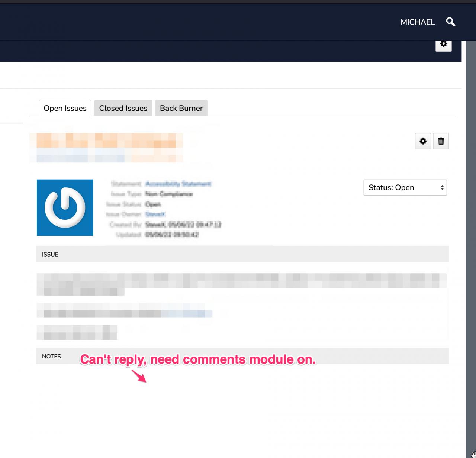Delete the issue with trash icon

click(x=441, y=141)
